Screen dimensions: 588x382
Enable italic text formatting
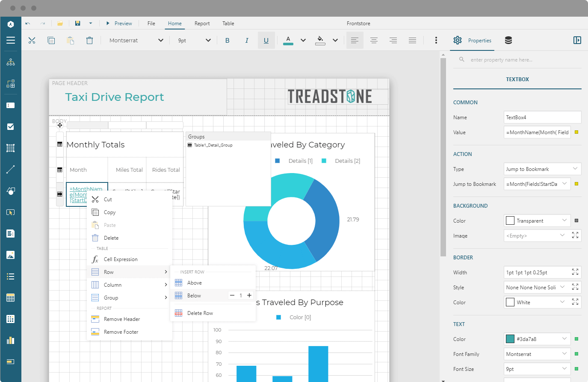247,40
